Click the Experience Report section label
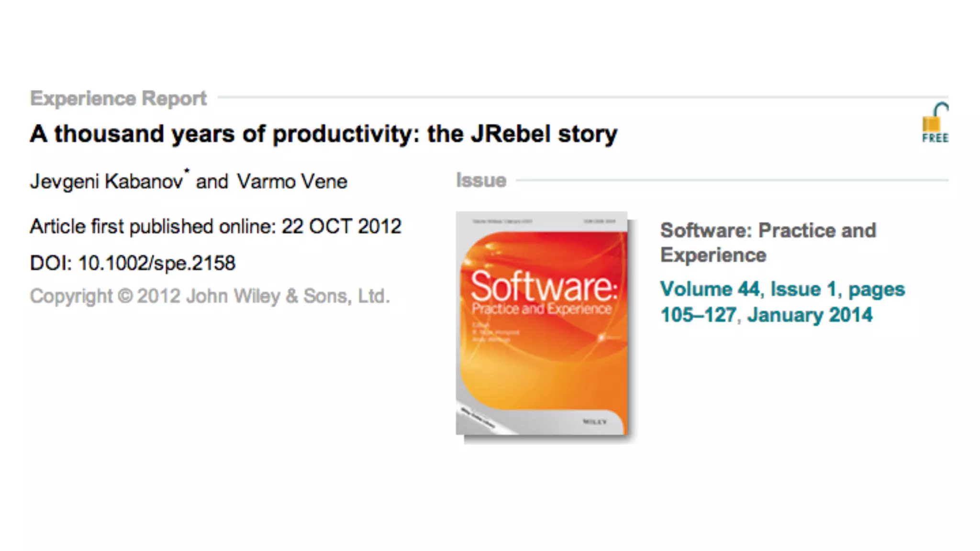This screenshot has height=551, width=980. point(118,99)
